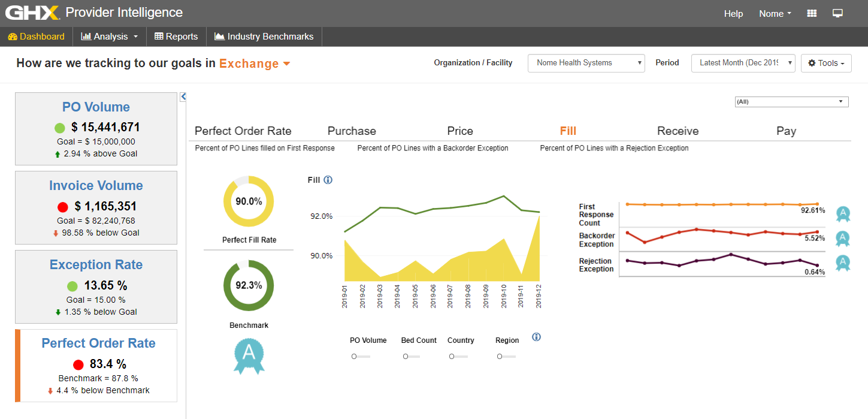Enable the Country benchmark filter
The image size is (868, 419).
(x=456, y=356)
